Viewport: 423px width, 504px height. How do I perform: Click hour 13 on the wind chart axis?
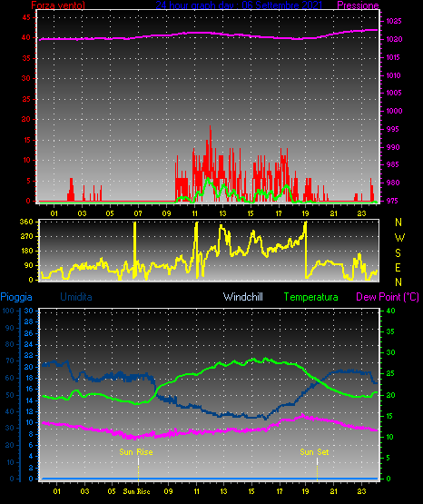(x=222, y=213)
